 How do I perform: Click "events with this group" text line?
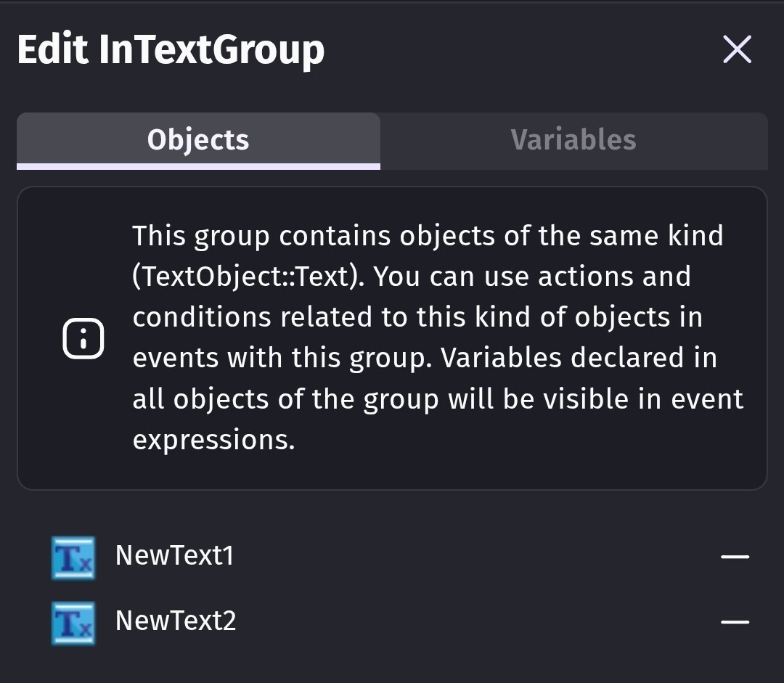(x=425, y=358)
